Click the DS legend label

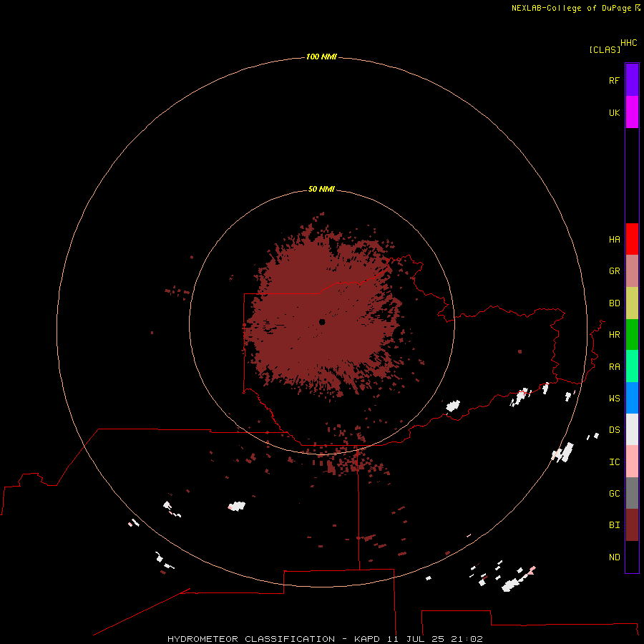coord(614,430)
